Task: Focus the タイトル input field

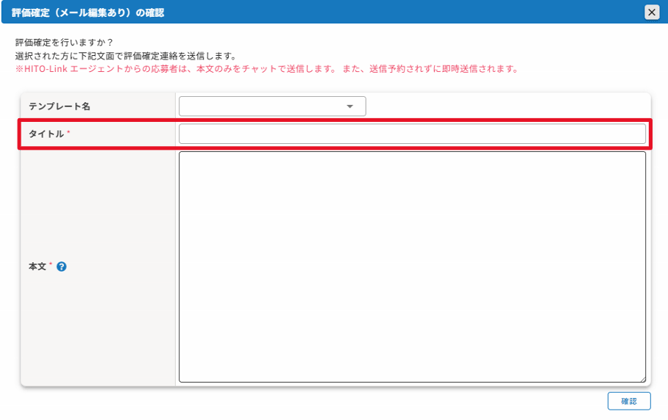Action: (x=412, y=134)
